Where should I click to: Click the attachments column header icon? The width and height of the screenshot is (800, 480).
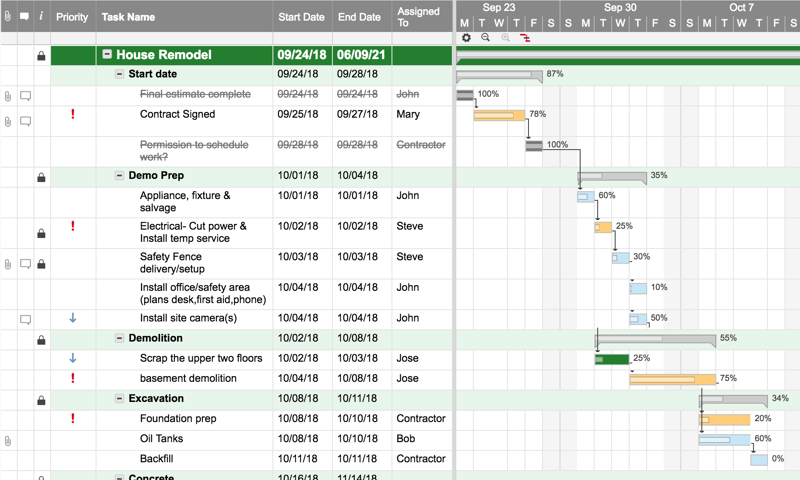coord(8,17)
